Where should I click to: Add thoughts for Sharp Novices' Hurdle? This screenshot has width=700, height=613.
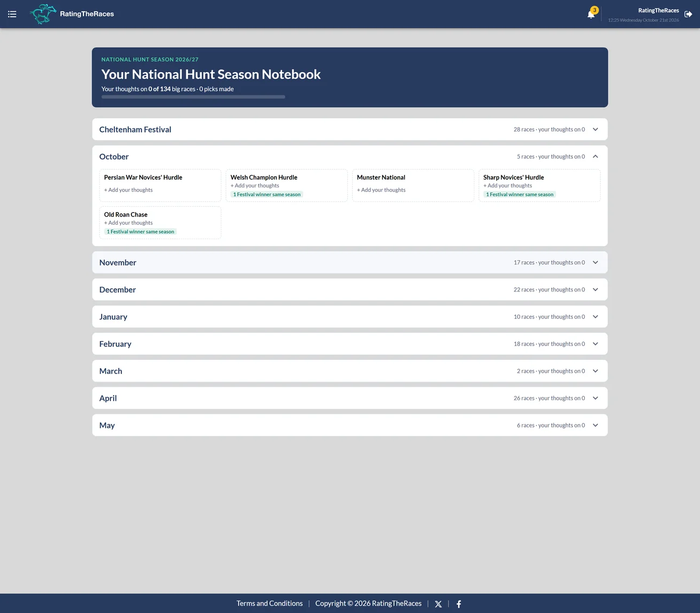click(508, 186)
